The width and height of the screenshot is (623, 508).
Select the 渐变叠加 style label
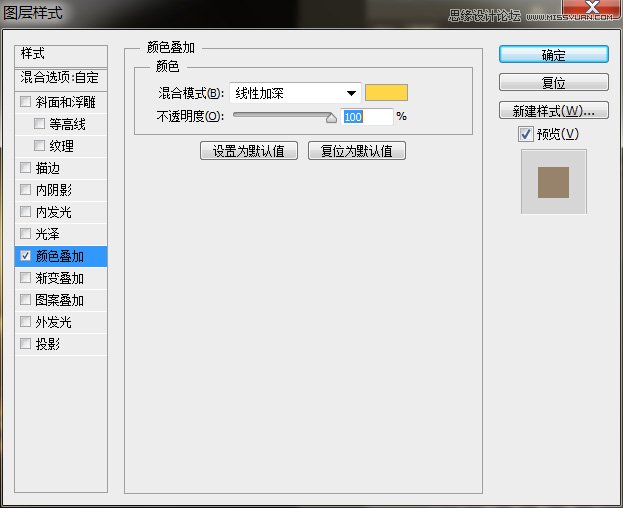pos(60,278)
